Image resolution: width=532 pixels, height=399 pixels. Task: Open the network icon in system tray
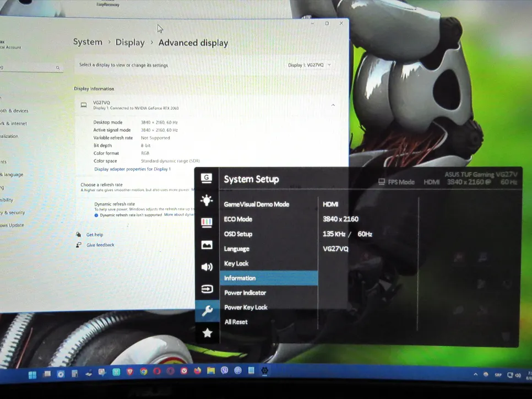pos(509,375)
